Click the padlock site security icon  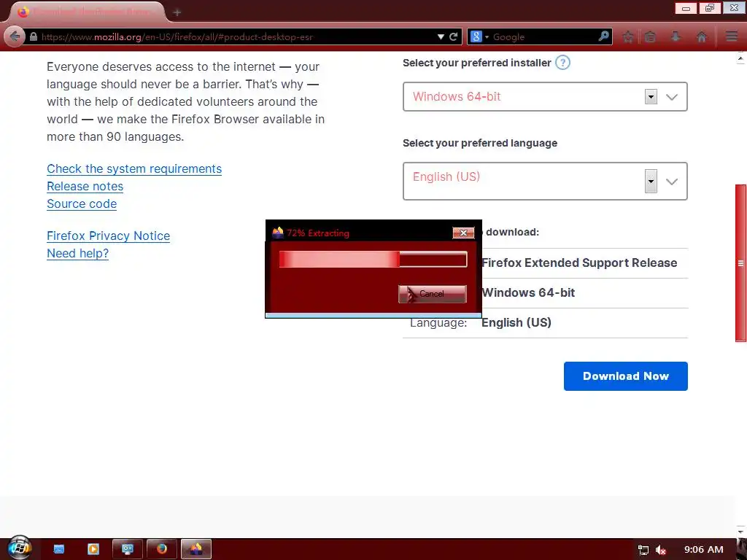[x=34, y=36]
